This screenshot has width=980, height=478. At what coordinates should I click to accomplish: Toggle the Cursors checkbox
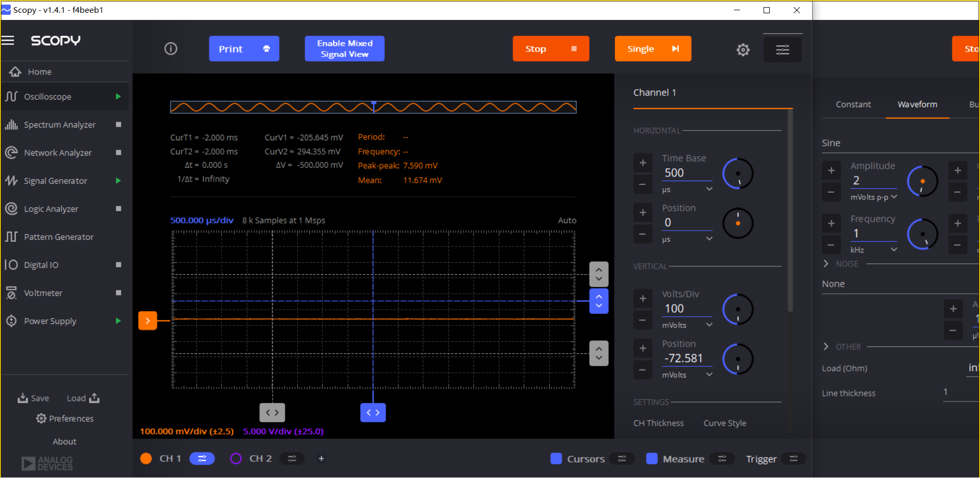coord(556,459)
